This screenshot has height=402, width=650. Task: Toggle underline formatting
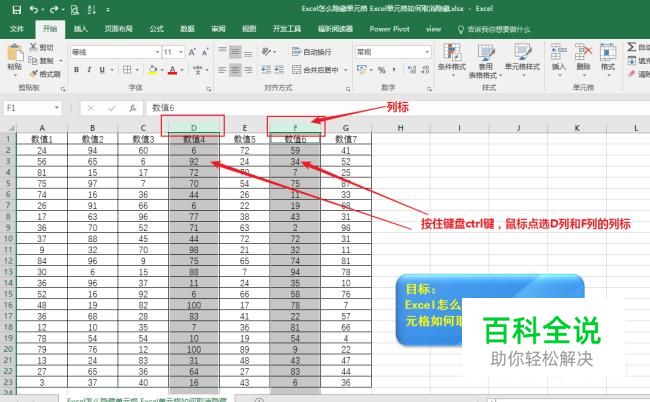[x=102, y=70]
